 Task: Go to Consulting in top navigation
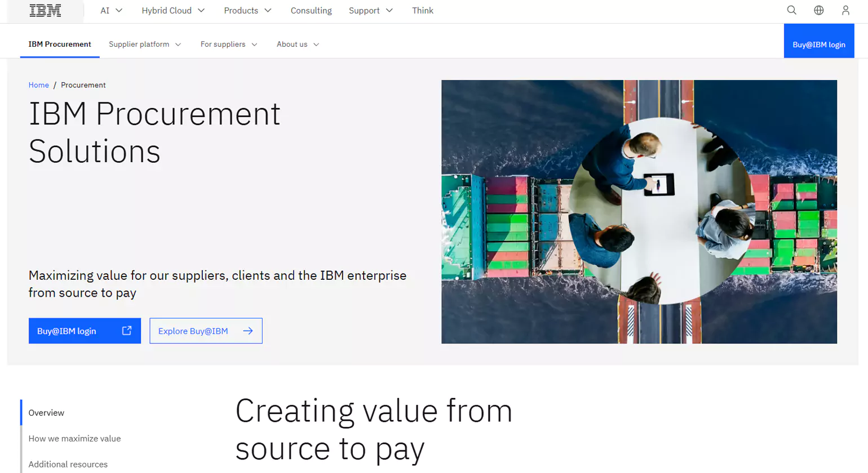point(311,11)
